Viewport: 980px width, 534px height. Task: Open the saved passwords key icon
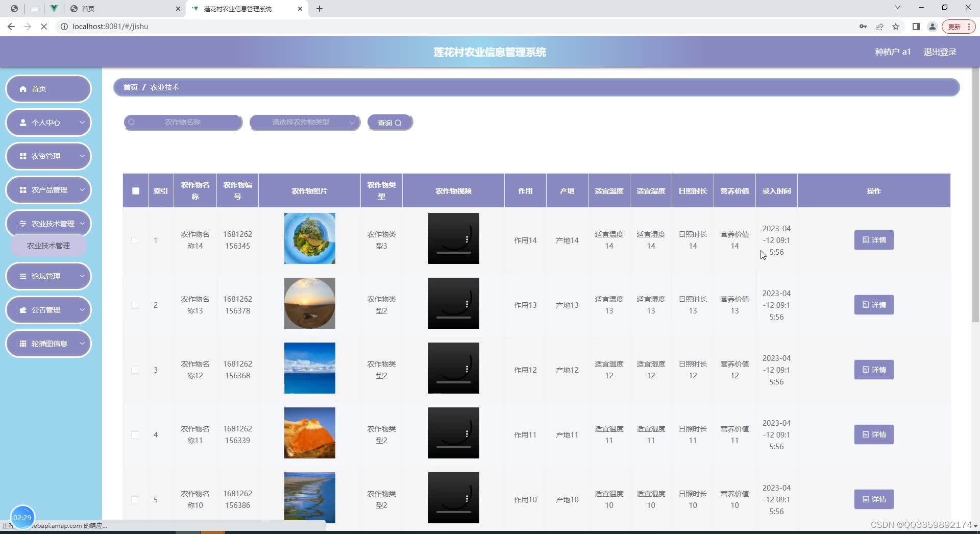pyautogui.click(x=863, y=27)
